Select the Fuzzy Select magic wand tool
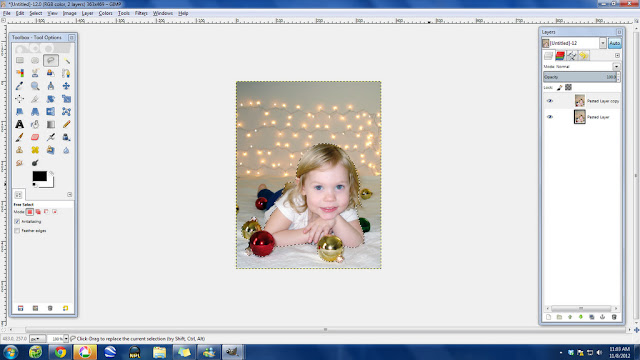The image size is (640, 360). tap(66, 60)
